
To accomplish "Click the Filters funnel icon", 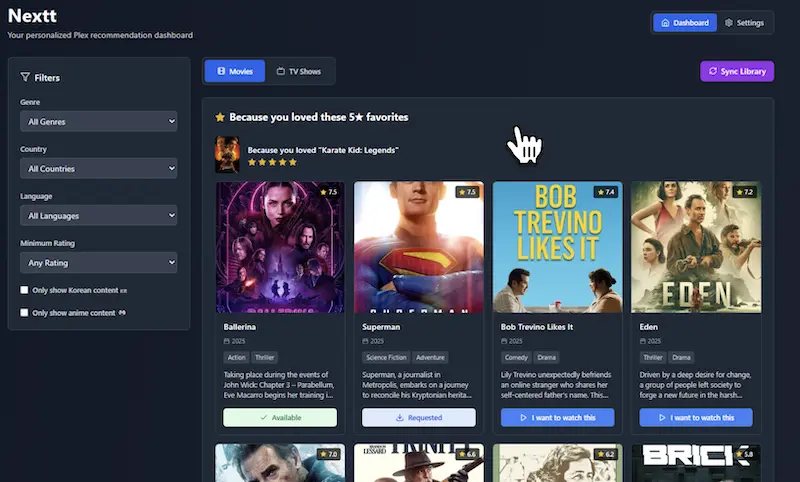I will [24, 77].
